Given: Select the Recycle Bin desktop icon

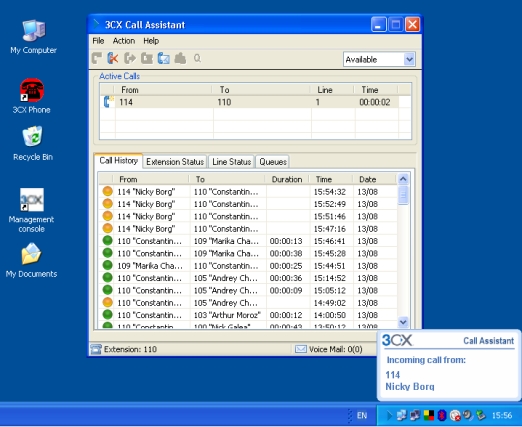Looking at the screenshot, I should pos(33,143).
